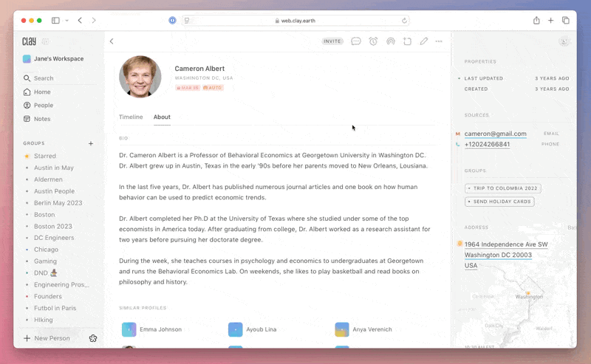The height and width of the screenshot is (364, 591).
Task: Set a reminder with the alarm clock icon
Action: point(373,41)
